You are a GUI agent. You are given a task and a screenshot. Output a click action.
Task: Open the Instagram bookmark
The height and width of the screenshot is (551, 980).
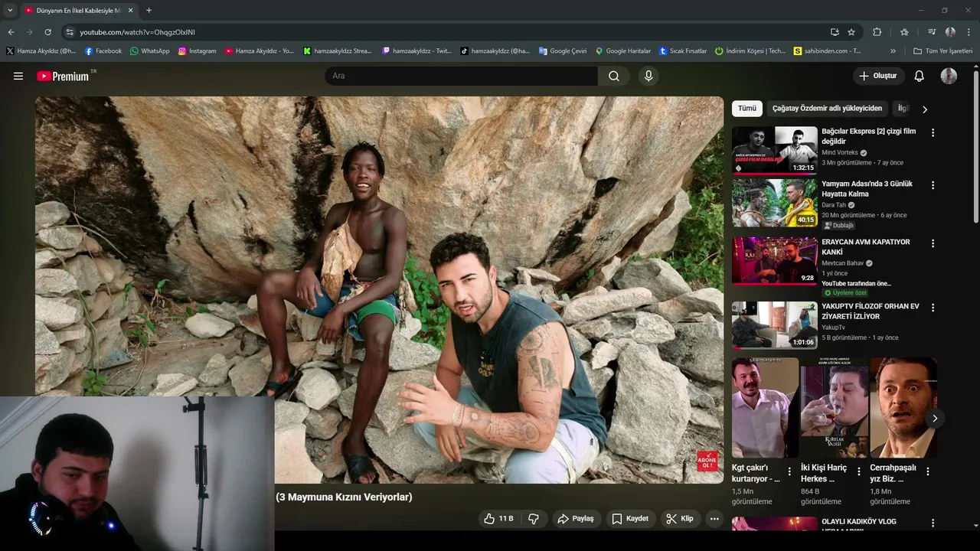(197, 51)
